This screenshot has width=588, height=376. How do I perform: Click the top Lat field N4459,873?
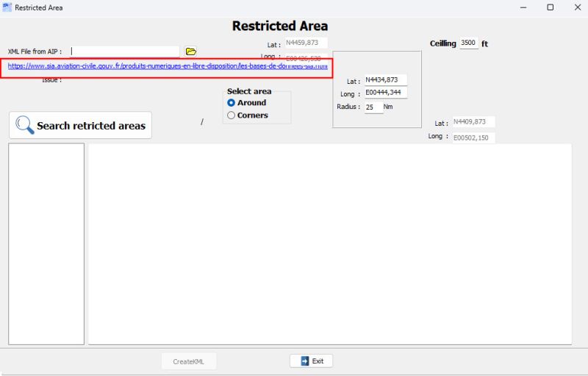point(306,43)
